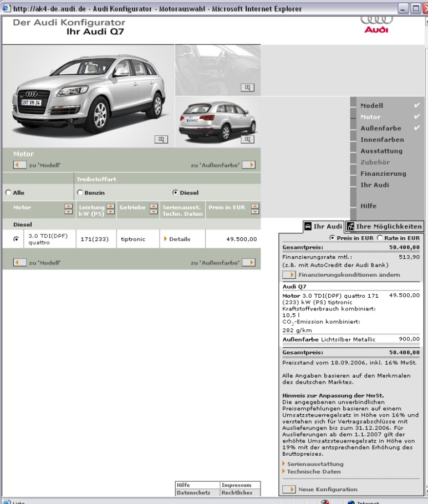This screenshot has width=428, height=504.
Task: Open the 'Ihr Audi' step in sidebar menu
Action: 375,185
